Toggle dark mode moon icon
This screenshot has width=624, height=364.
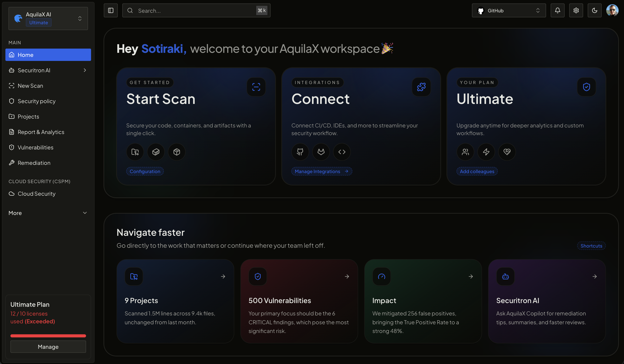[x=594, y=10]
